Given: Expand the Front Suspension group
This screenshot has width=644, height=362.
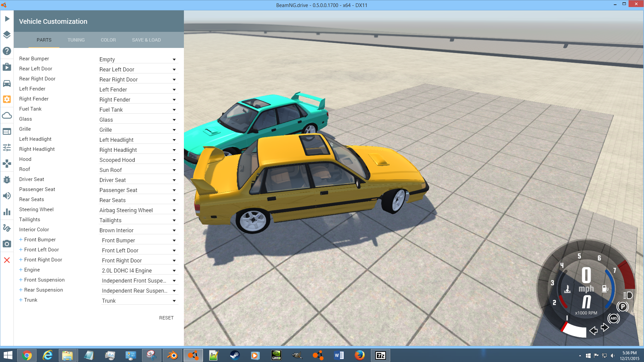Looking at the screenshot, I should point(21,280).
